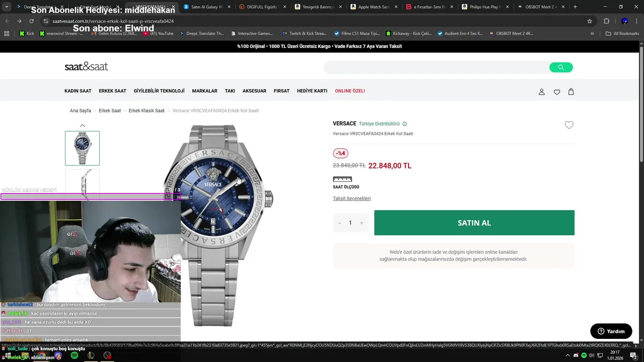The width and height of the screenshot is (644, 362).
Task: Click the browser address bar URL
Action: [x=113, y=21]
